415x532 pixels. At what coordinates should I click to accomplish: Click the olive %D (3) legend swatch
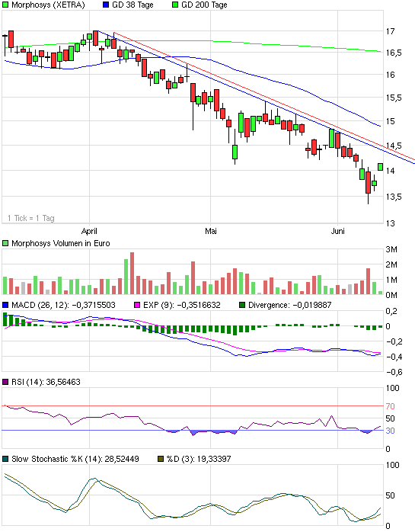point(161,459)
